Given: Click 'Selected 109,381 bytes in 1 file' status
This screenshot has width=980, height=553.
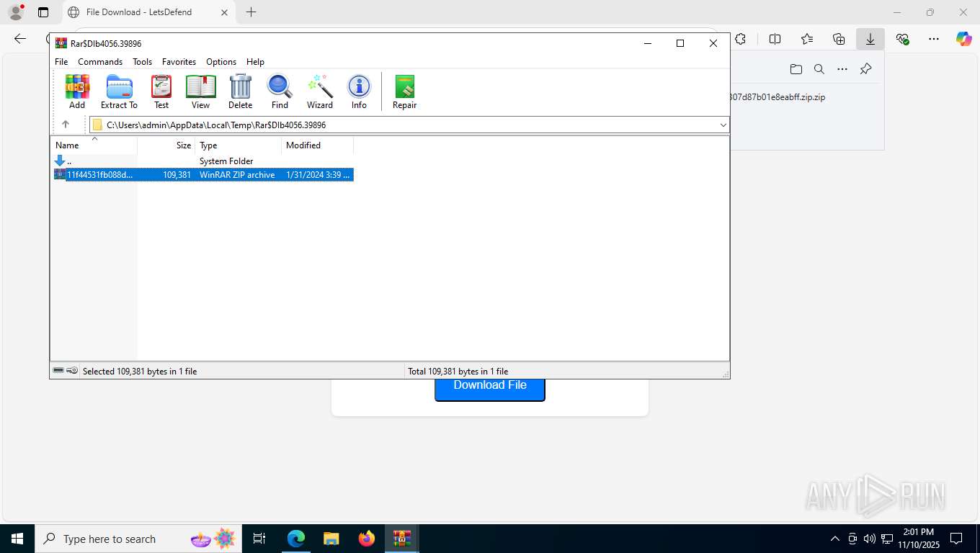Looking at the screenshot, I should coord(140,372).
